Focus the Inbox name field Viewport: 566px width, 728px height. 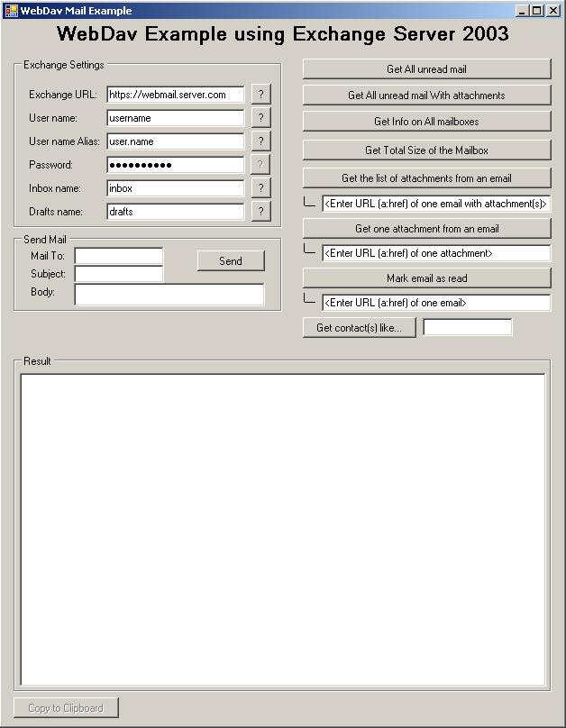(x=176, y=188)
